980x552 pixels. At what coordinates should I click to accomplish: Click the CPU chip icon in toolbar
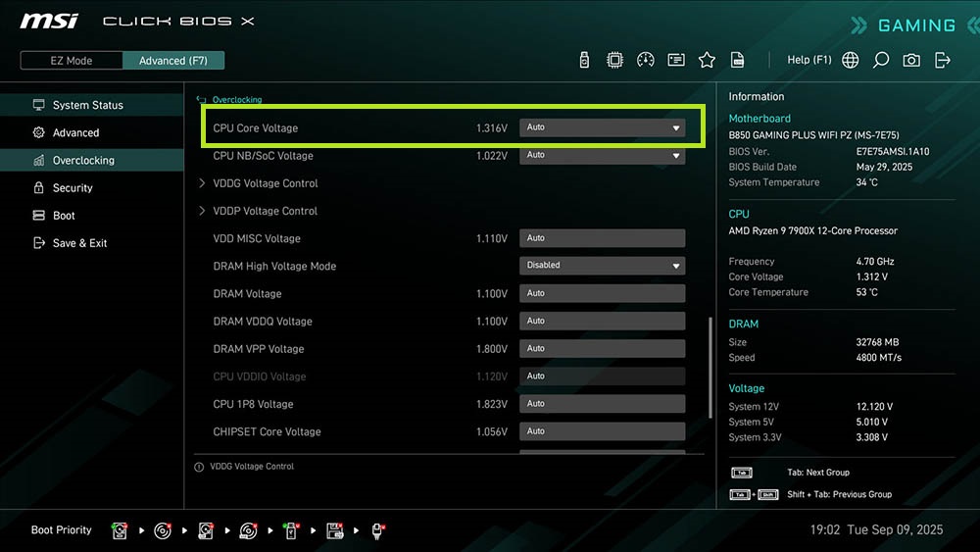(615, 60)
